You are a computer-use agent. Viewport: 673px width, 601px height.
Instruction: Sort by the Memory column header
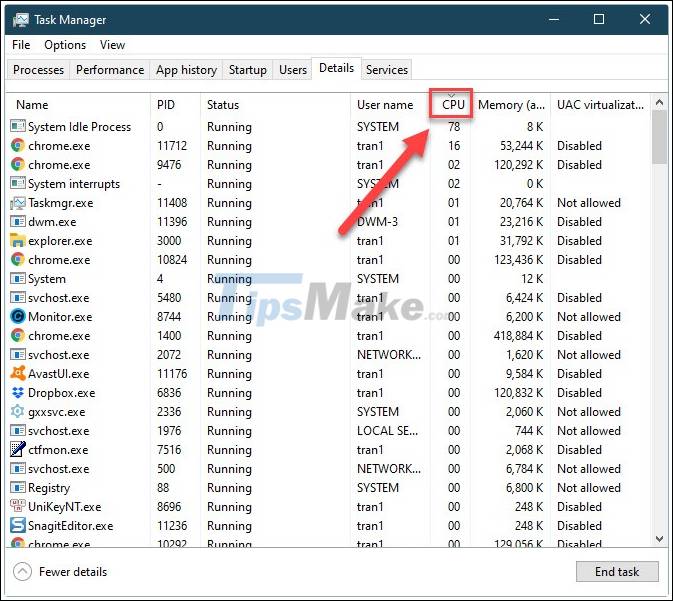pos(511,105)
